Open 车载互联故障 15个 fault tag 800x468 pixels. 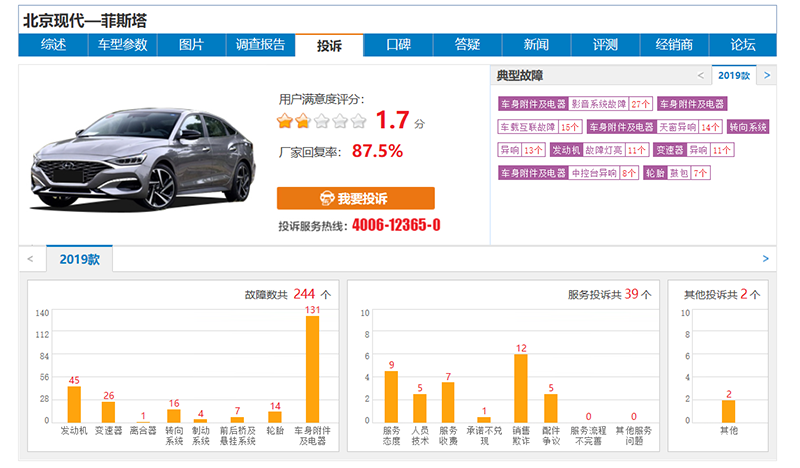(540, 127)
